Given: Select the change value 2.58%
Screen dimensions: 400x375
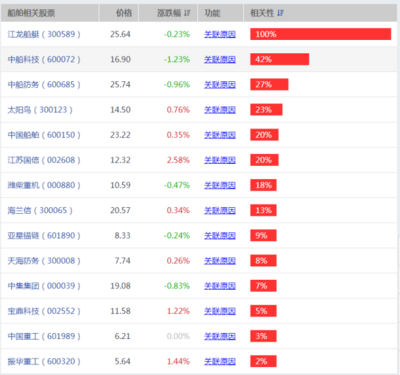Looking at the screenshot, I should pos(178,160).
